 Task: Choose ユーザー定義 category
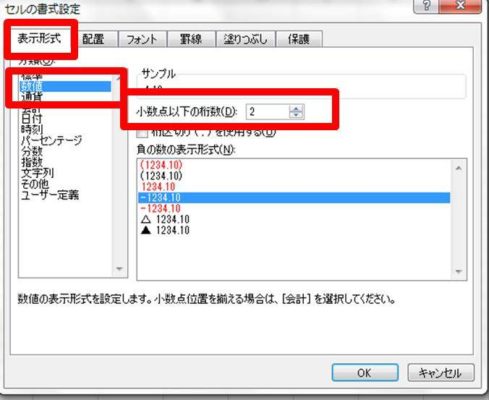50,195
